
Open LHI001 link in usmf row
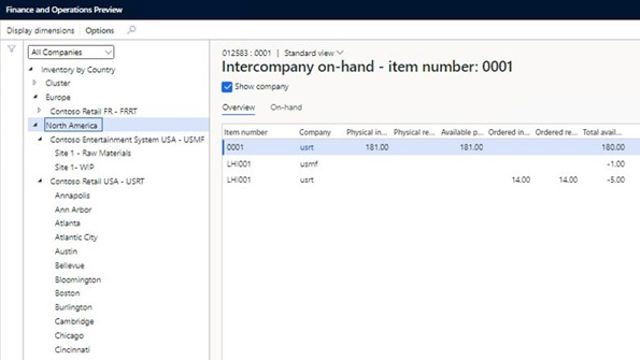(239, 164)
